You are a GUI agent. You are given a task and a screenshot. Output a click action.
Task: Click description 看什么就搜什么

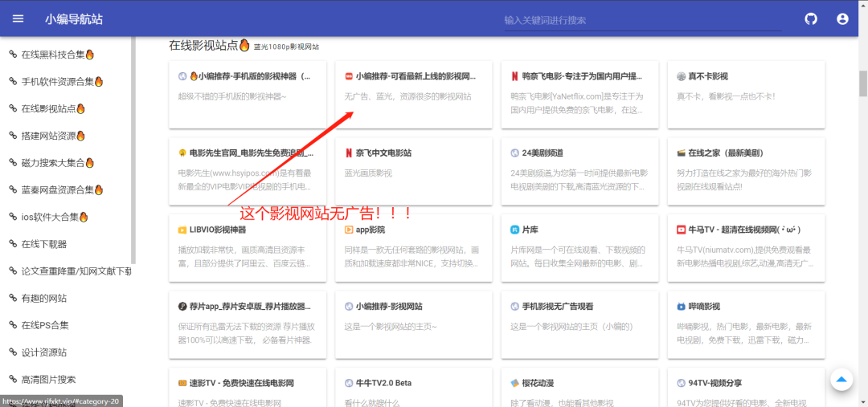pyautogui.click(x=372, y=403)
